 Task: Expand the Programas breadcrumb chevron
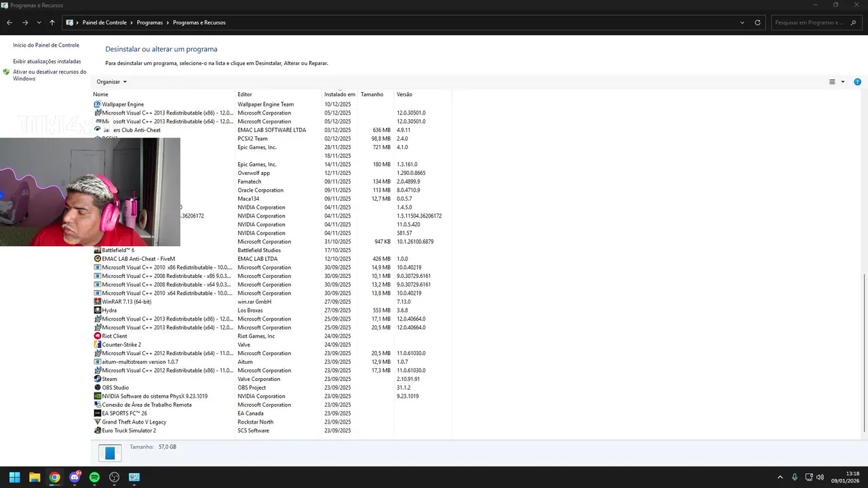tap(167, 22)
